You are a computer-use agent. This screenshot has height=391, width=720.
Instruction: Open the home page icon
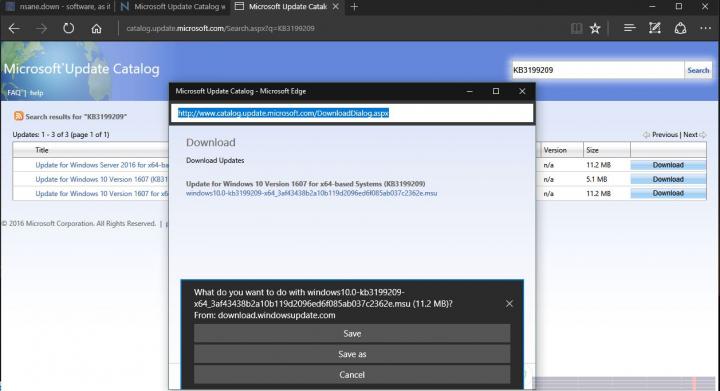coord(96,28)
